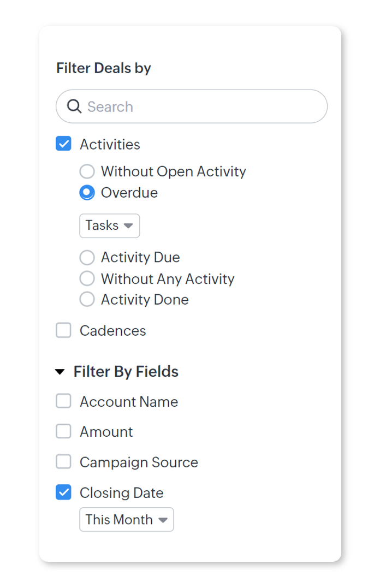Image resolution: width=380 pixels, height=588 pixels.
Task: Collapse the Filter By Fields section
Action: coord(60,372)
